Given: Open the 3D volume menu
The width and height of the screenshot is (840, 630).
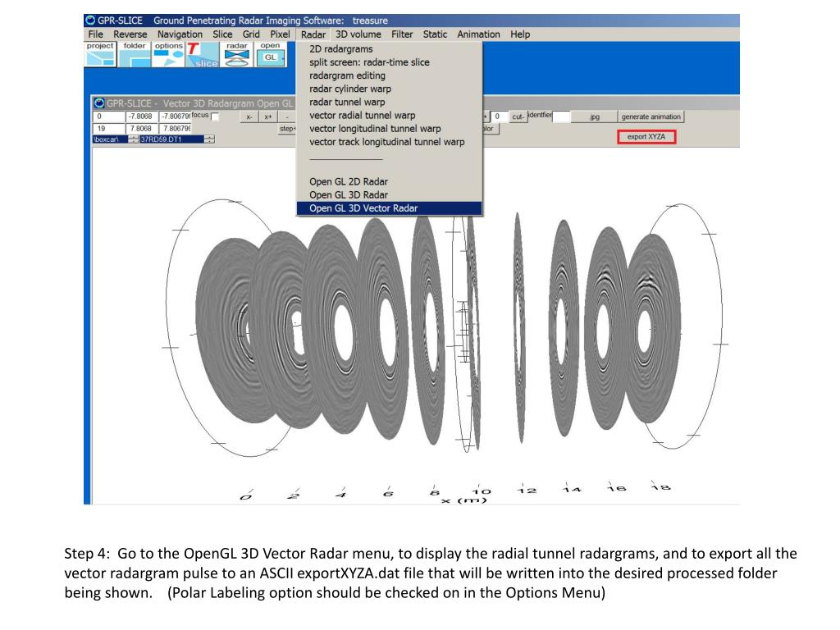Looking at the screenshot, I should (358, 34).
